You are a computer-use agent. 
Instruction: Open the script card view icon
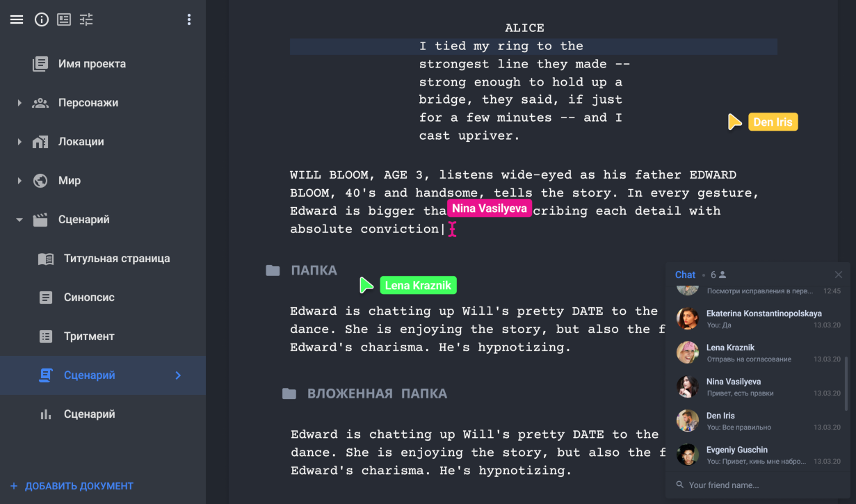pyautogui.click(x=64, y=19)
